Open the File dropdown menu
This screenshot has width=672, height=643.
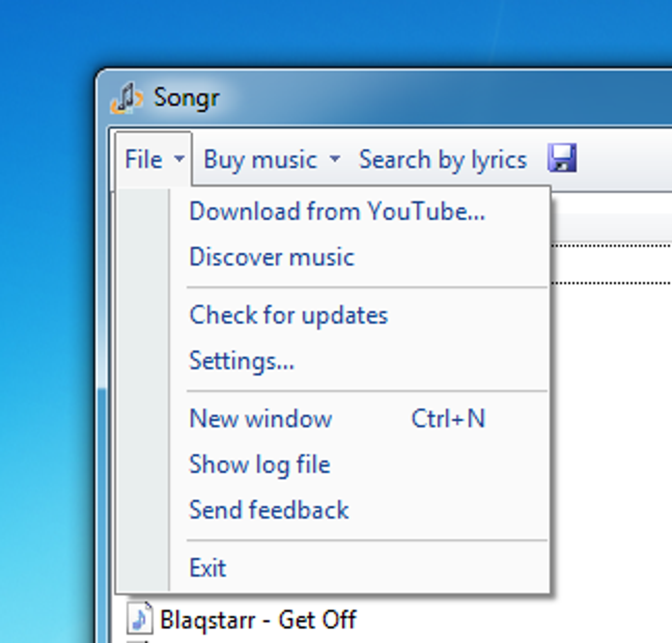point(154,159)
